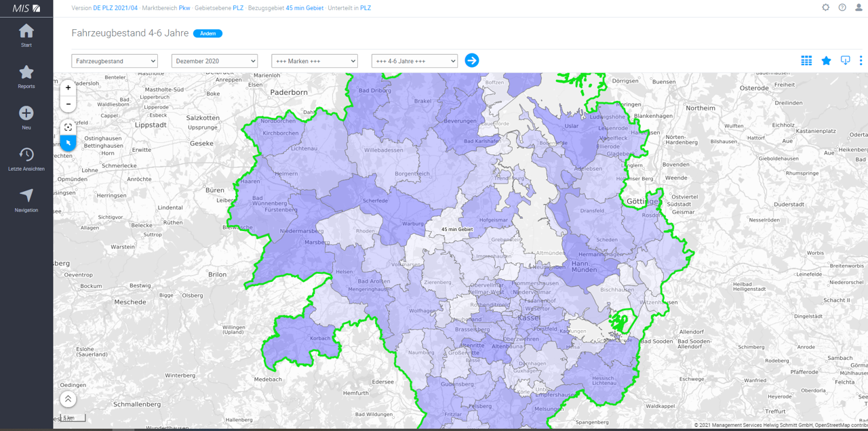Open the three-dot more options menu
This screenshot has height=431, width=868.
coord(861,60)
